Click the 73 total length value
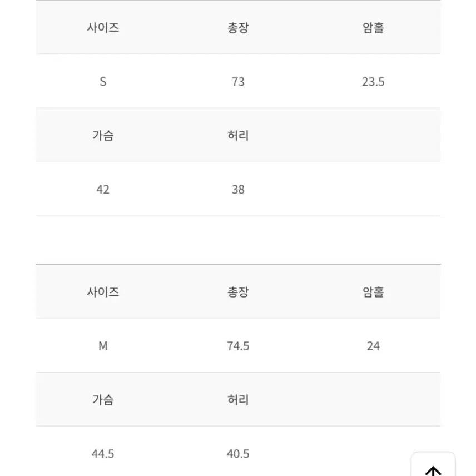 point(238,81)
